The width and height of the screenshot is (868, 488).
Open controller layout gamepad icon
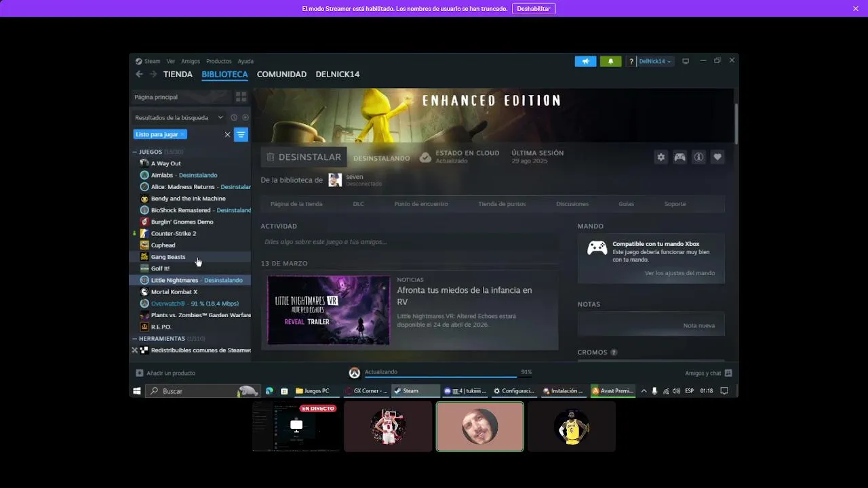click(679, 157)
